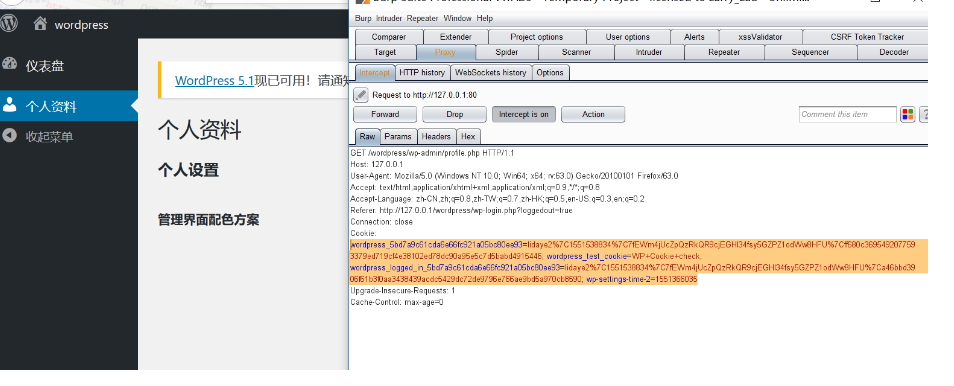Switch to the Decoder tab

click(894, 52)
